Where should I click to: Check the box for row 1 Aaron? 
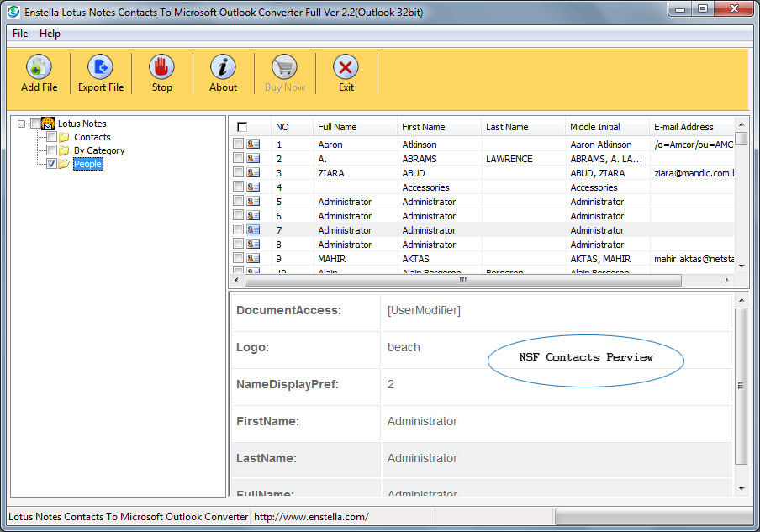pyautogui.click(x=238, y=144)
